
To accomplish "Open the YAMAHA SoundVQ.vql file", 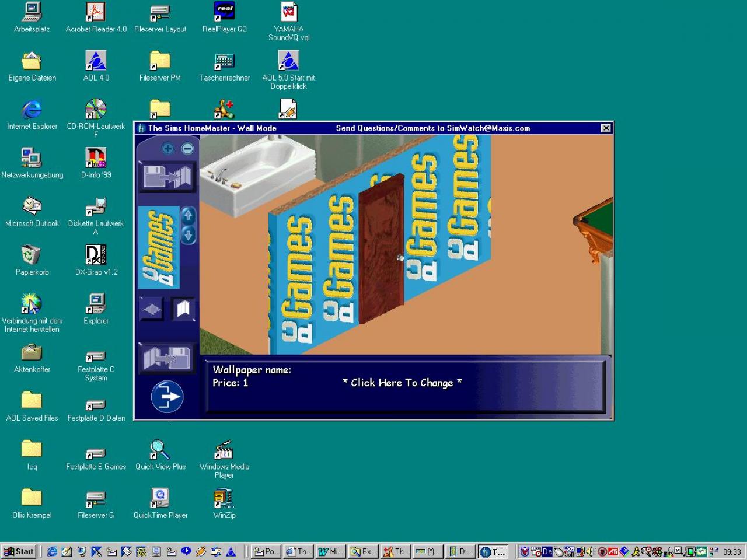I will (x=288, y=22).
